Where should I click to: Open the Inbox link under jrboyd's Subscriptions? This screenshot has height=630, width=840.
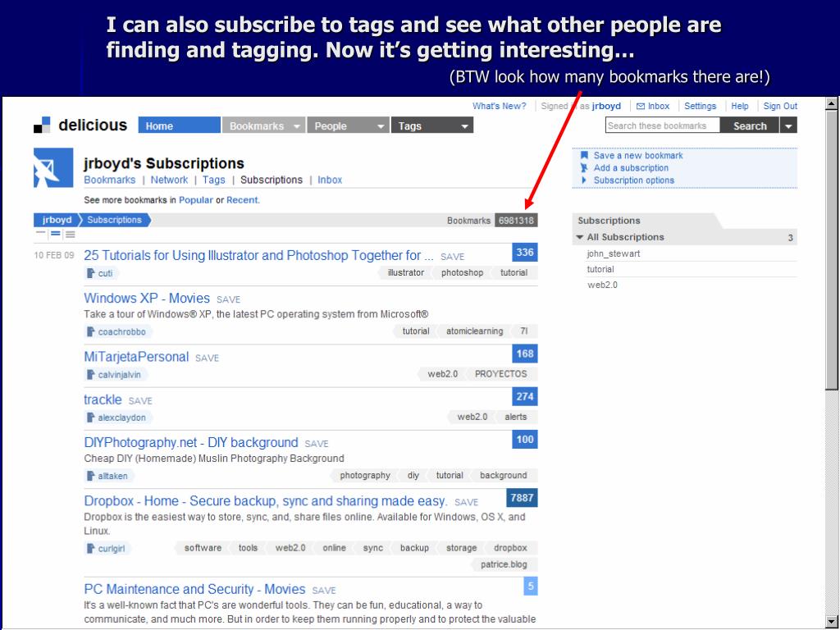tap(330, 180)
